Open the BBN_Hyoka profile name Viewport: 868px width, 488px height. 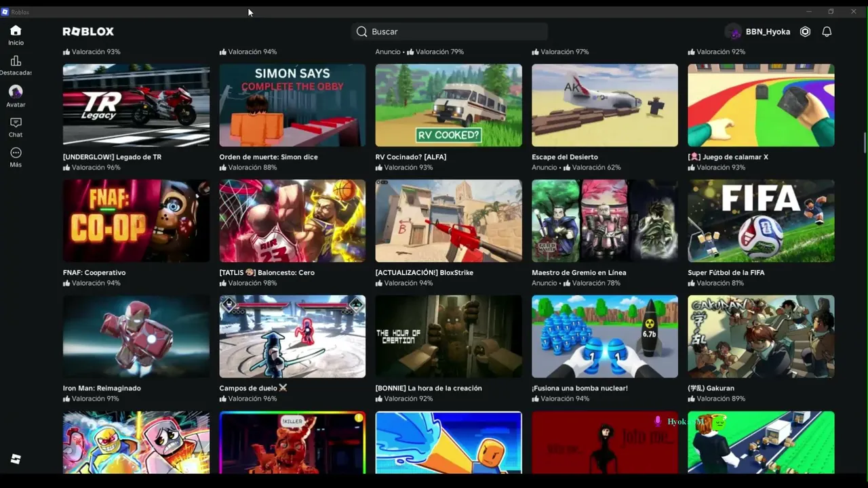768,32
